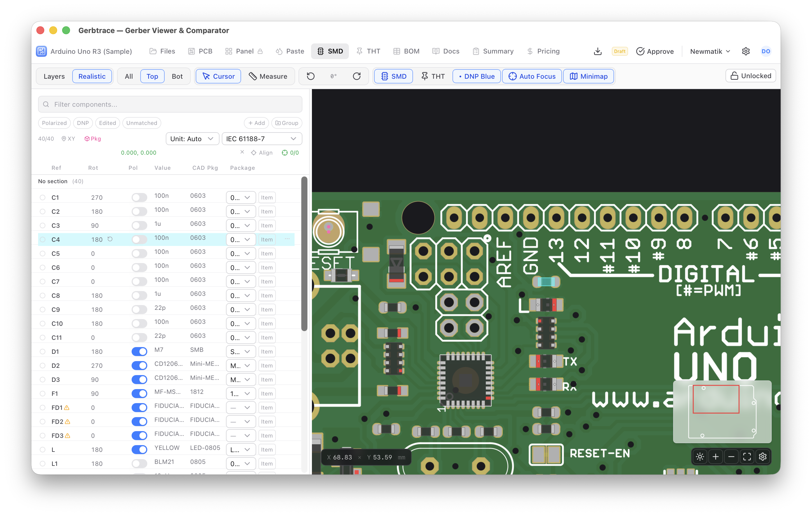This screenshot has height=516, width=812.
Task: Click the Unlocked button
Action: [x=750, y=76]
